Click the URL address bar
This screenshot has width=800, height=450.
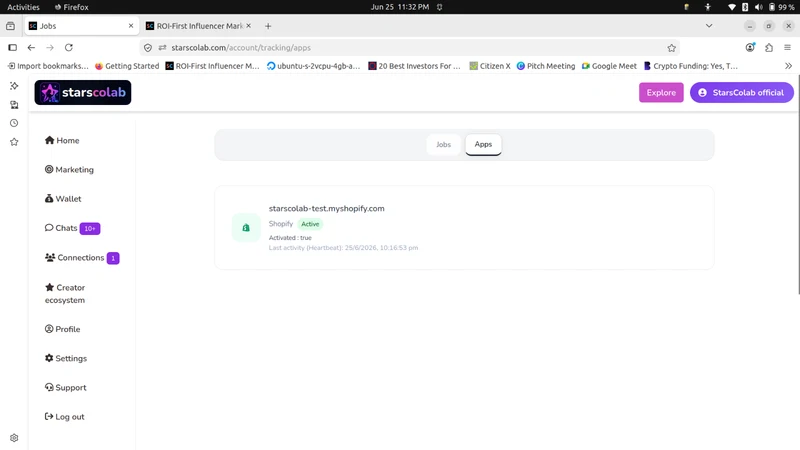pyautogui.click(x=408, y=47)
